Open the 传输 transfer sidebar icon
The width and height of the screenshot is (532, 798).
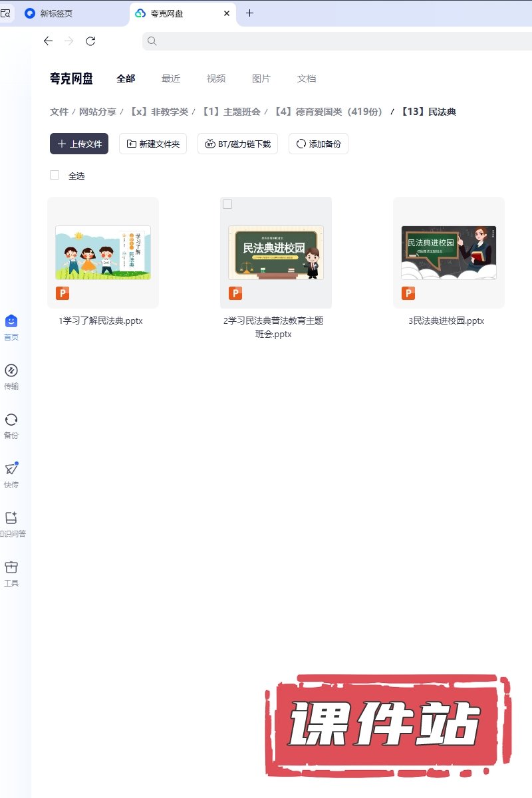[11, 370]
